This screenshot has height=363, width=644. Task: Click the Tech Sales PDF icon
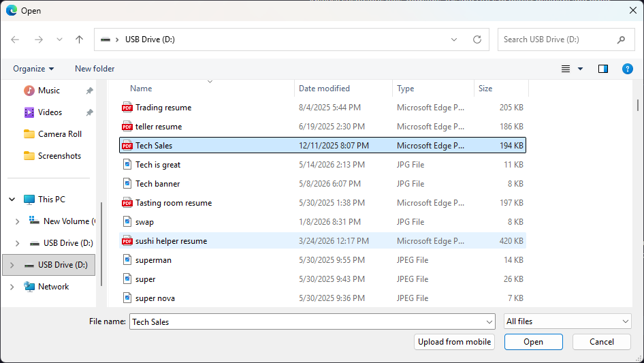pos(127,146)
